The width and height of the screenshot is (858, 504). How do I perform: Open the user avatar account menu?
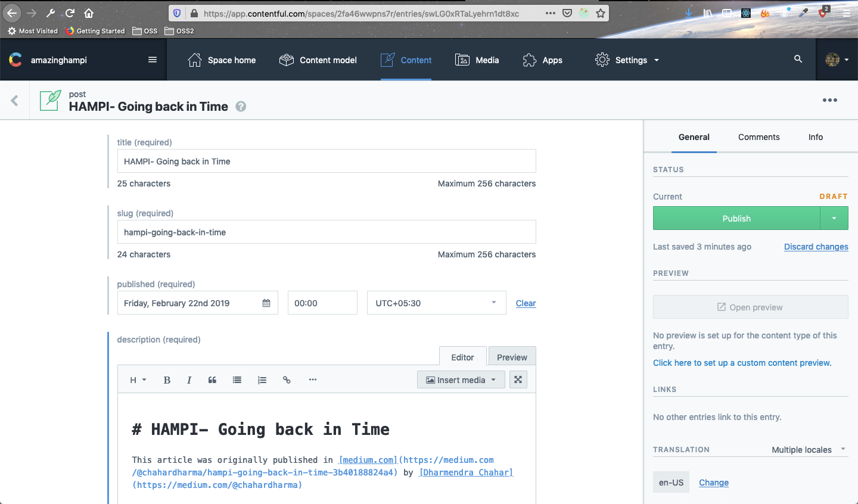(837, 60)
